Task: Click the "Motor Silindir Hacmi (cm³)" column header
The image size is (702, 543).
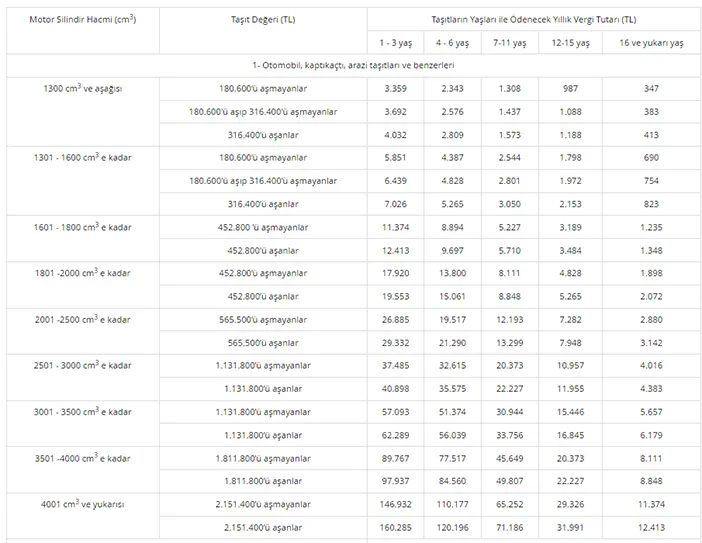Action: (83, 20)
